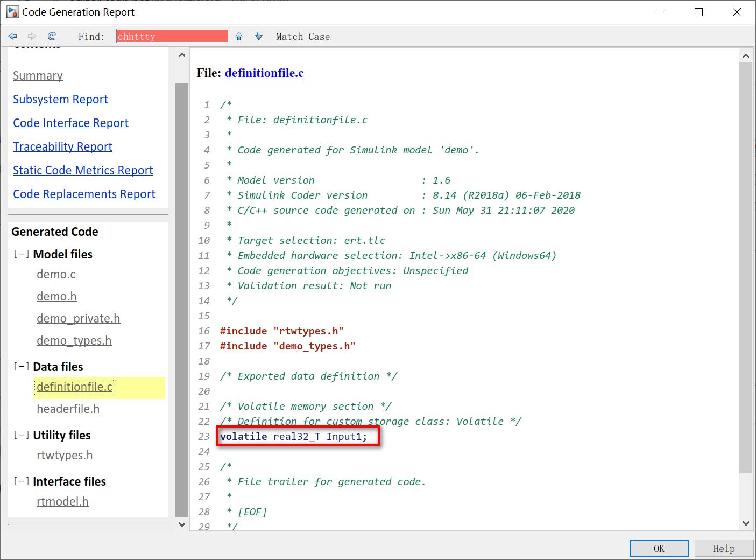Click the 'Target selection: ert.tlc' comment line
756x560 pixels.
tap(306, 240)
